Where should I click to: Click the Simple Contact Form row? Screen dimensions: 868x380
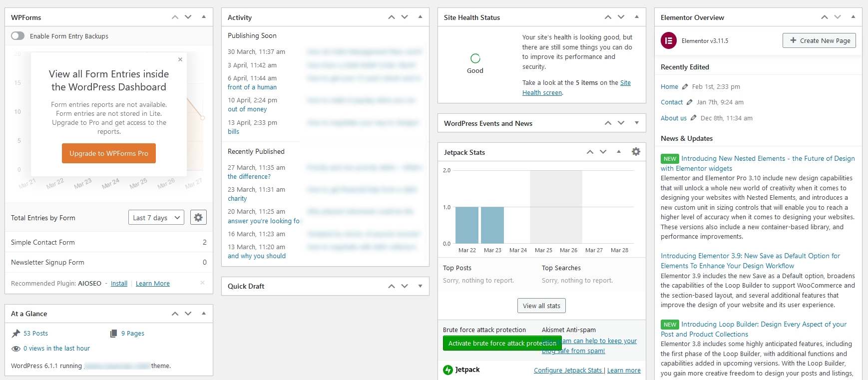109,242
